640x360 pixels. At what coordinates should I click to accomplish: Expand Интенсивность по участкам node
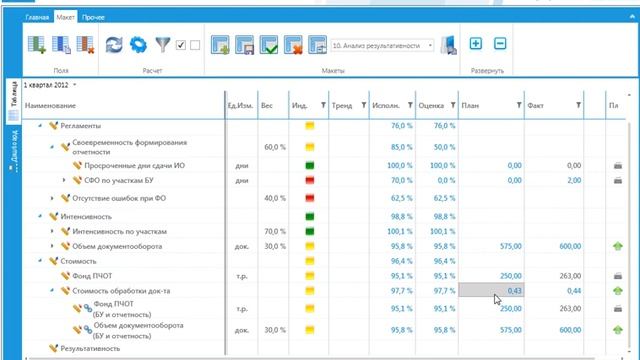(x=52, y=231)
